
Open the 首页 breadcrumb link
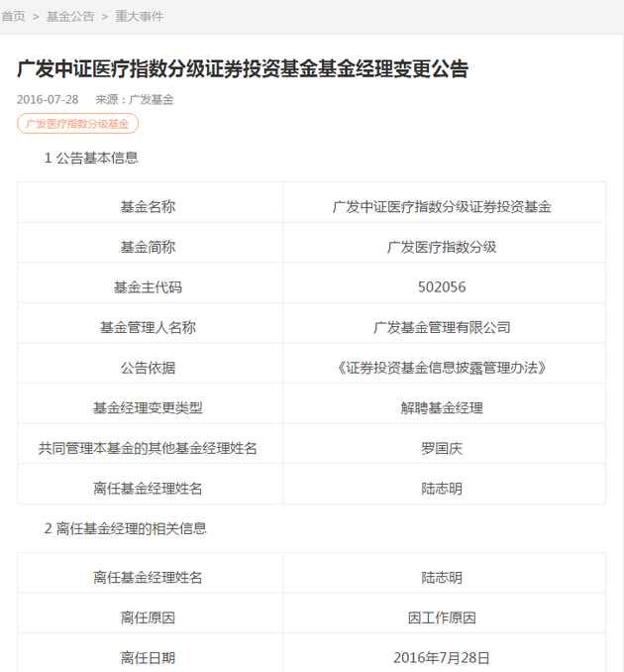[x=13, y=16]
